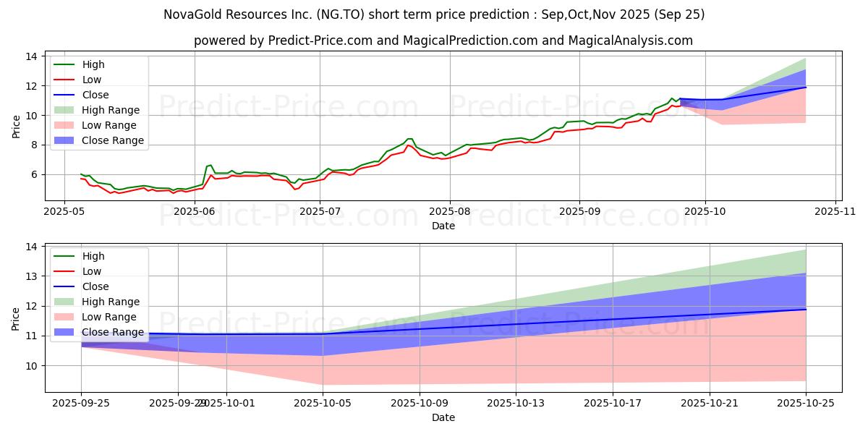The image size is (868, 434).
Task: Click the 14 y-axis tick on top chart
Action: point(30,56)
